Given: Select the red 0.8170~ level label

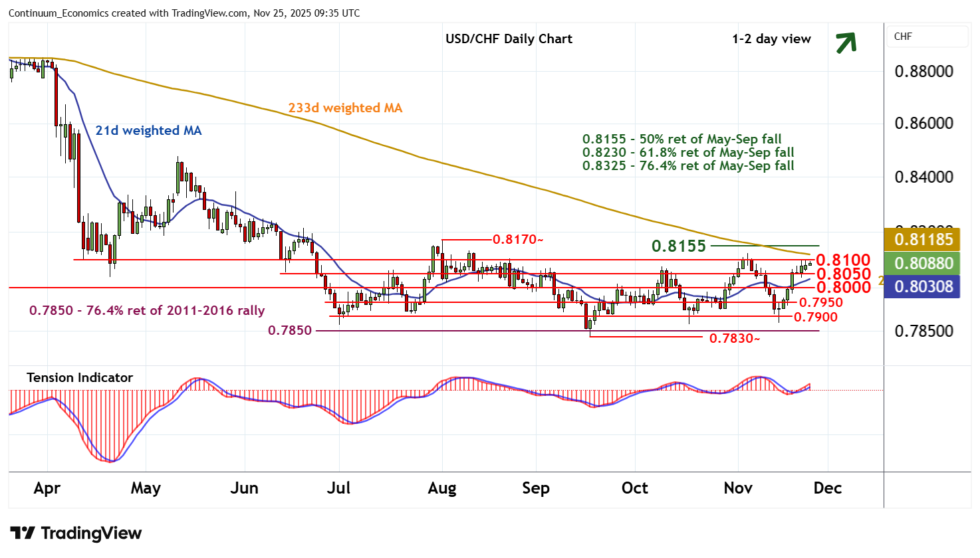Looking at the screenshot, I should (x=517, y=239).
